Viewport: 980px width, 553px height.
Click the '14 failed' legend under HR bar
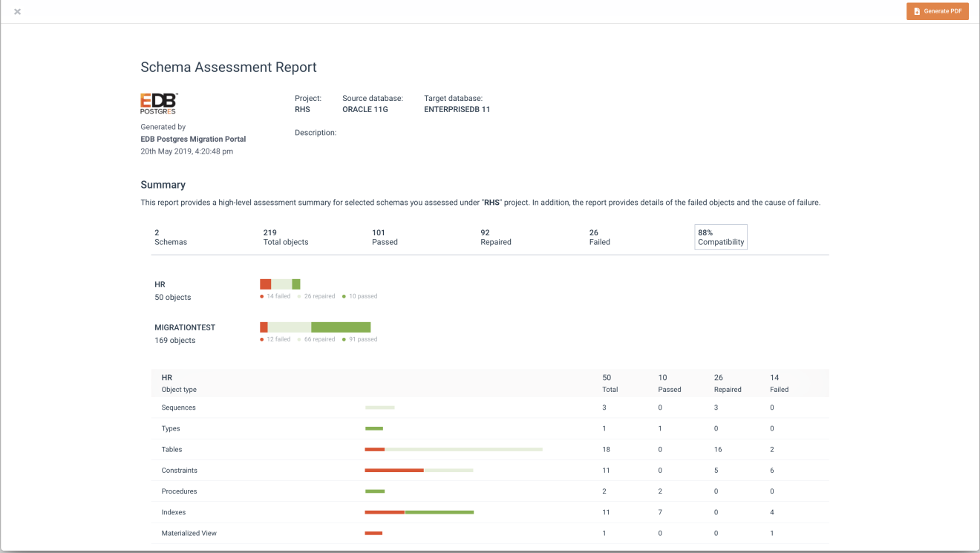(275, 296)
